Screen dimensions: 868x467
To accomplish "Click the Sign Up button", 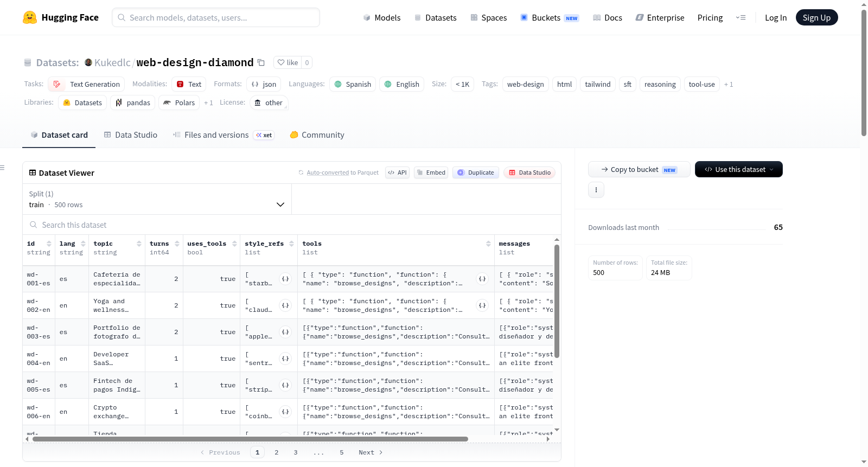I will pos(816,17).
